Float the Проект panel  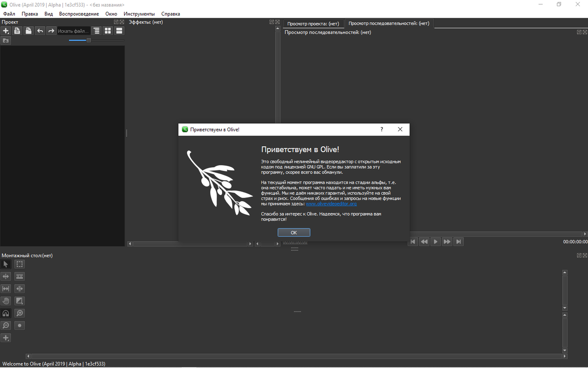point(116,22)
